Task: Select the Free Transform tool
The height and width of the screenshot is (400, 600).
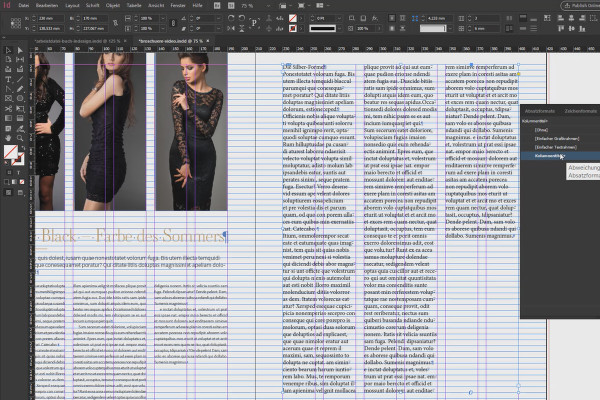Action: pyautogui.click(x=20, y=109)
